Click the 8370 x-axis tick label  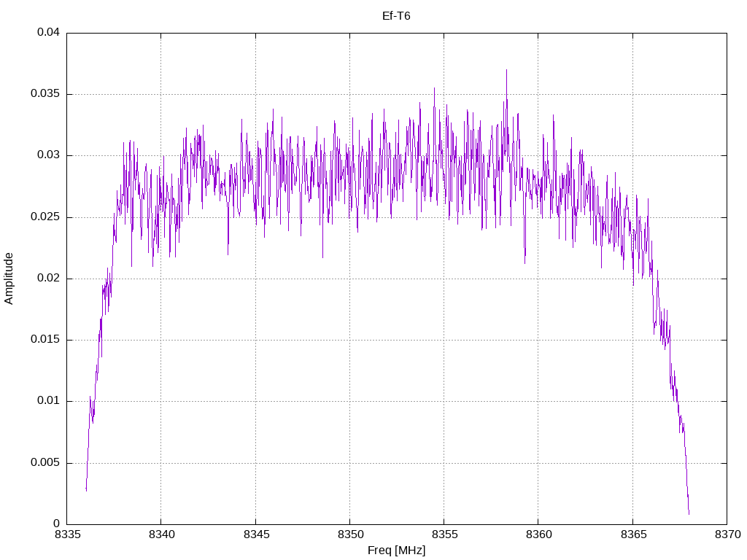pyautogui.click(x=727, y=534)
